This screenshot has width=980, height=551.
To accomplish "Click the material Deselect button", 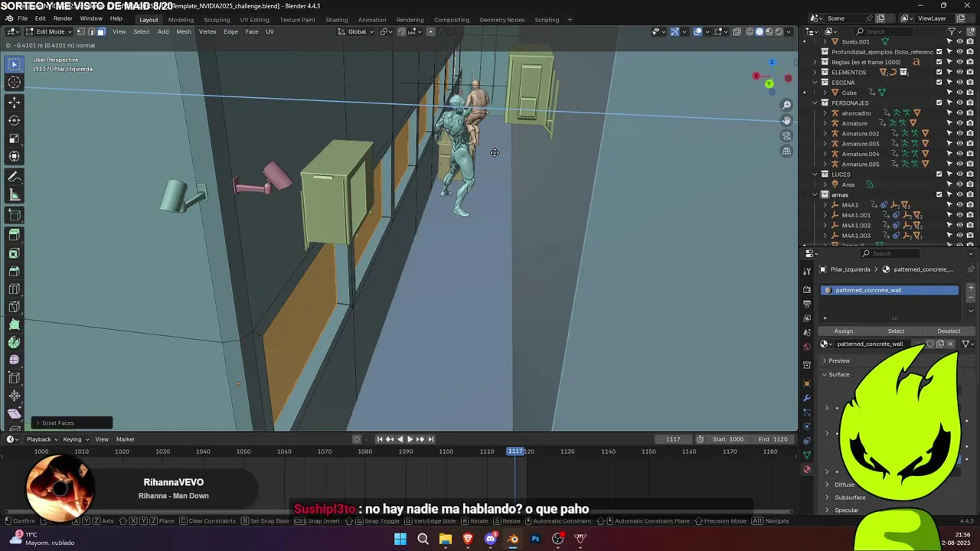I will pyautogui.click(x=948, y=331).
